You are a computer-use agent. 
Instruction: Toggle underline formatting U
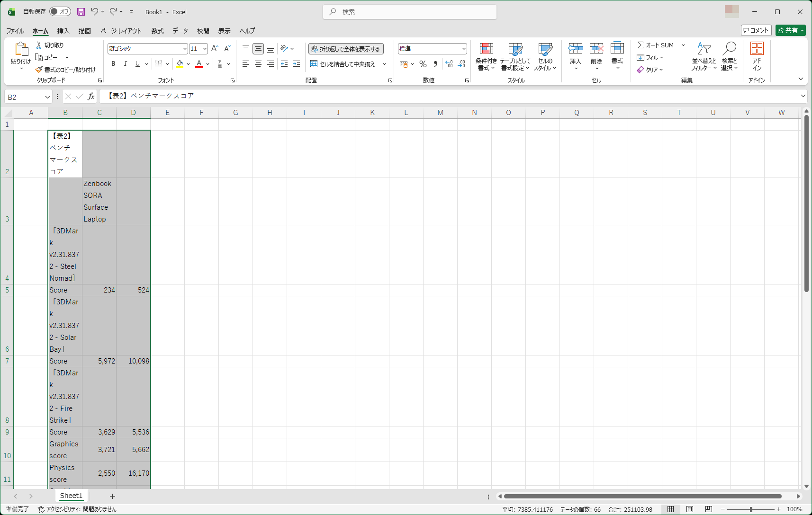tap(137, 64)
